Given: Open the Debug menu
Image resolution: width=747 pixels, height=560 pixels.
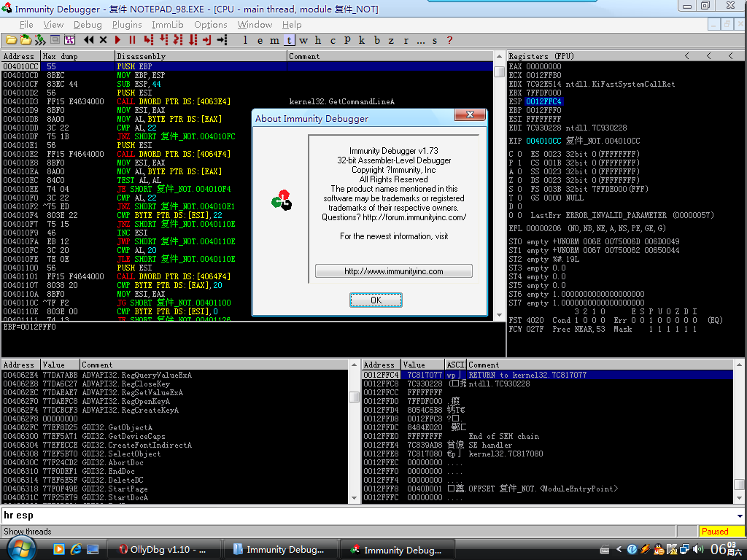Looking at the screenshot, I should coord(88,25).
